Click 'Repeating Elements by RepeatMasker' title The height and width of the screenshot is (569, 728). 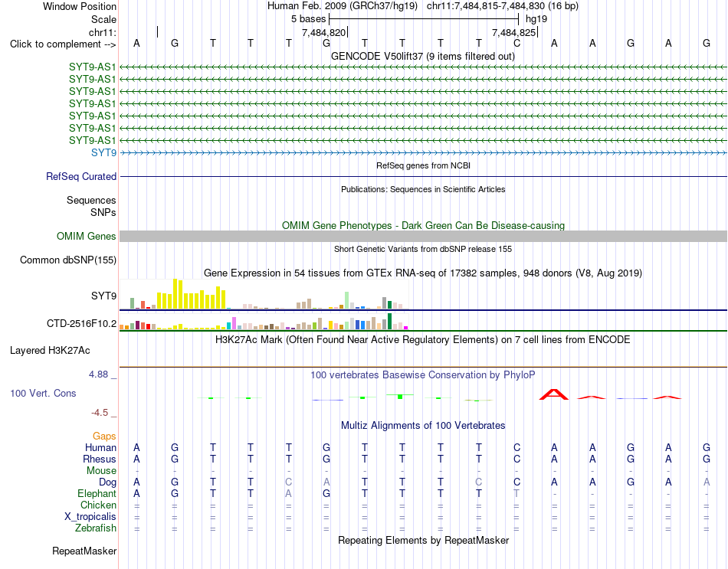(424, 541)
